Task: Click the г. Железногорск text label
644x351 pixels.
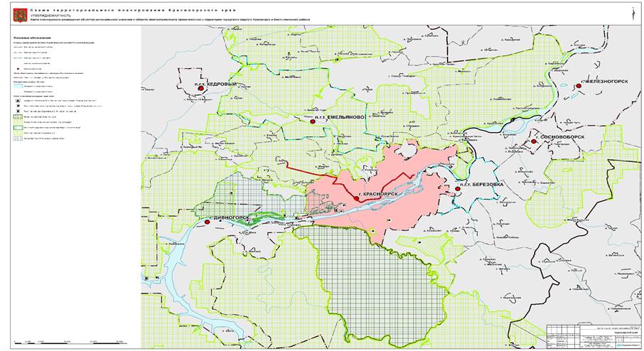Action: click(x=606, y=81)
